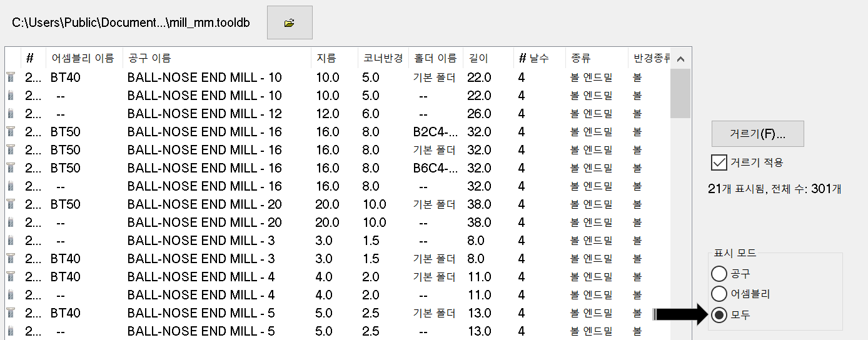Click the scroll up arrow of tool list

click(x=680, y=59)
